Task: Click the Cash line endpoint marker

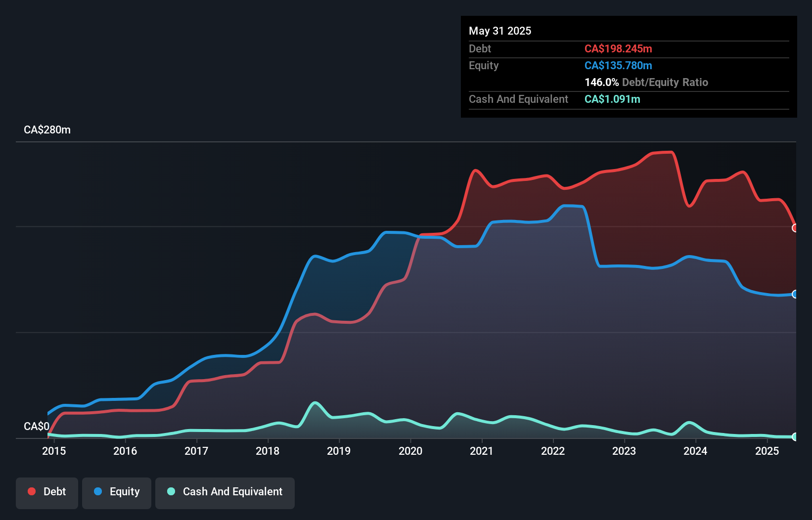Action: [x=795, y=437]
